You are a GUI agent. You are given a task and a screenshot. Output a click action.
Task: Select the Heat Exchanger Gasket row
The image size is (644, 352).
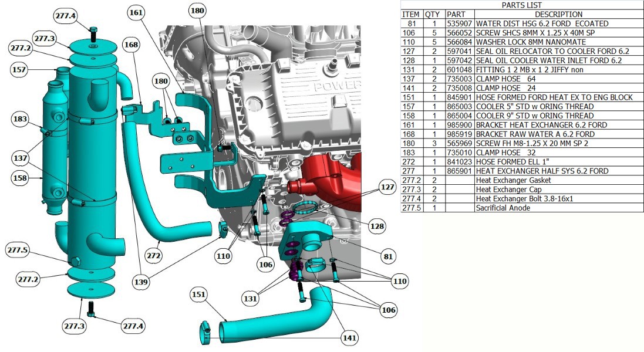(555, 180)
